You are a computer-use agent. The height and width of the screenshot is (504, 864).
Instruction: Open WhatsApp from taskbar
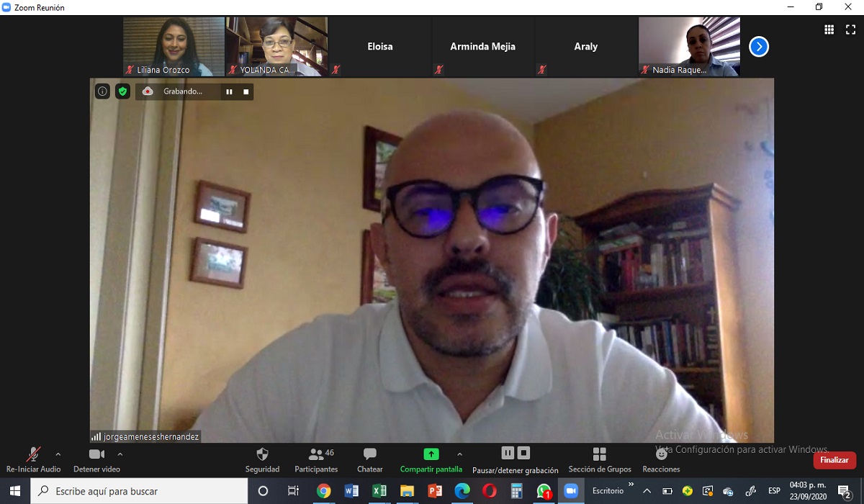coord(544,491)
